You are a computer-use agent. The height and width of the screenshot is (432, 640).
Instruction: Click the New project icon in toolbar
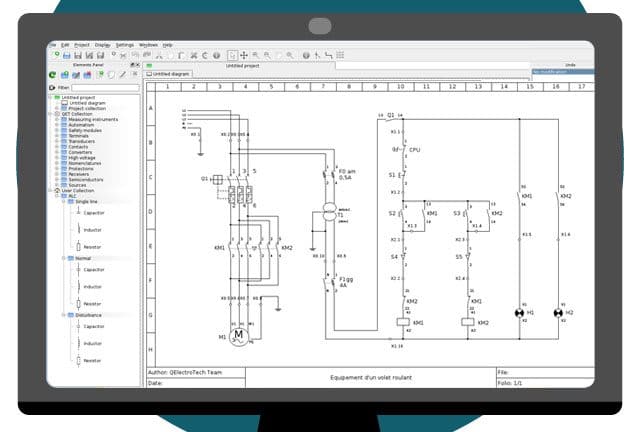pos(54,55)
